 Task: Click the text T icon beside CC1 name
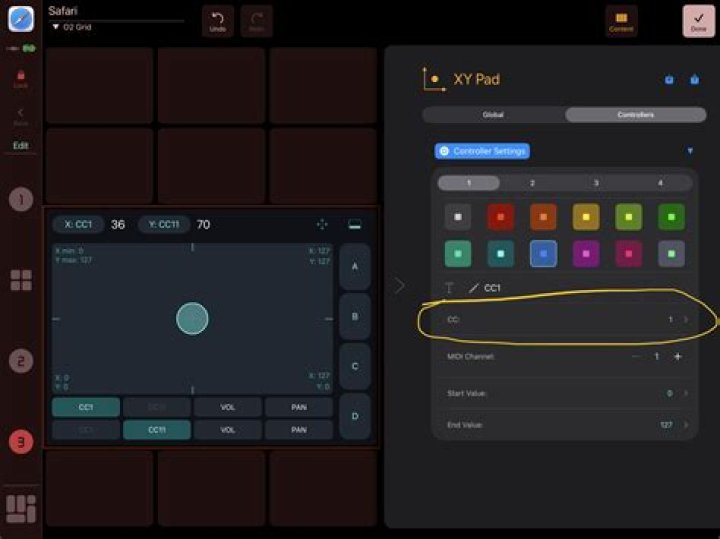click(x=449, y=288)
